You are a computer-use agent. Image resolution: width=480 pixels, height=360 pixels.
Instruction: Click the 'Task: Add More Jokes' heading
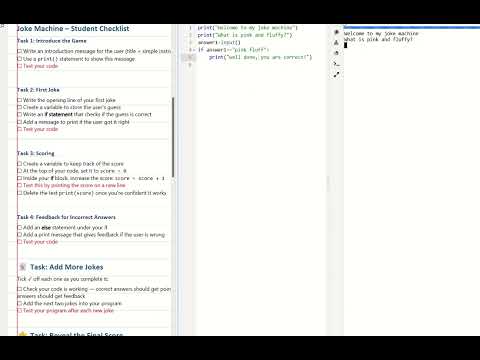[x=67, y=267]
